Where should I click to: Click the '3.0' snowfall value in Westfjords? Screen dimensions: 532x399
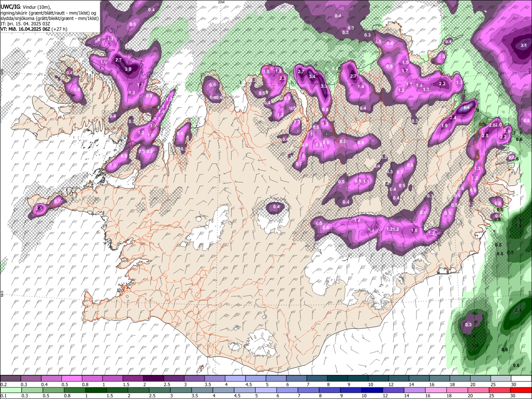click(x=128, y=69)
